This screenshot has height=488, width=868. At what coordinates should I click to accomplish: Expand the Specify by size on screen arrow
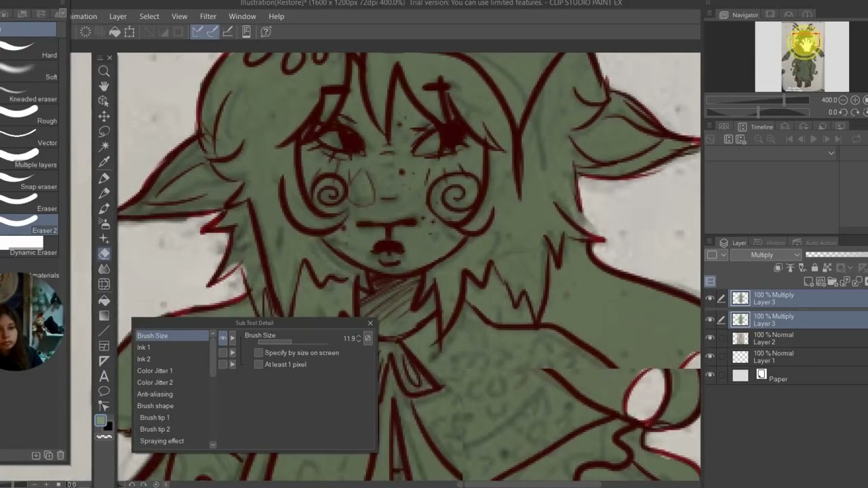click(x=233, y=353)
